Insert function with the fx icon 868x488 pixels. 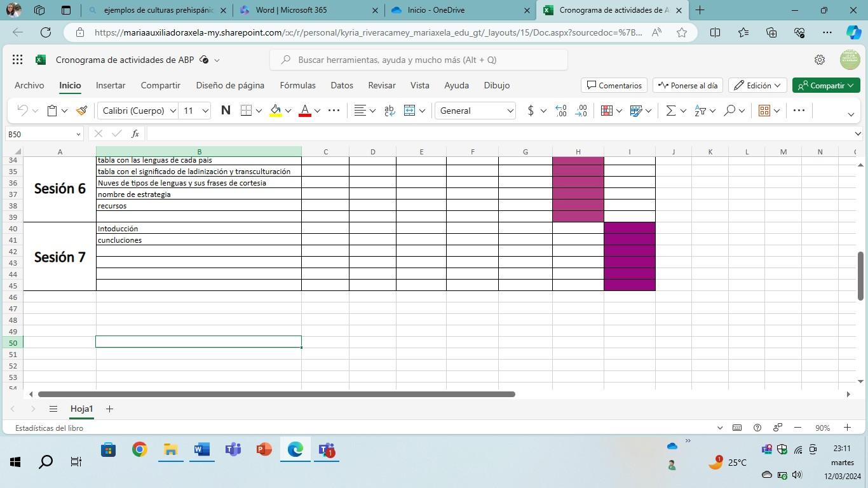(x=135, y=133)
